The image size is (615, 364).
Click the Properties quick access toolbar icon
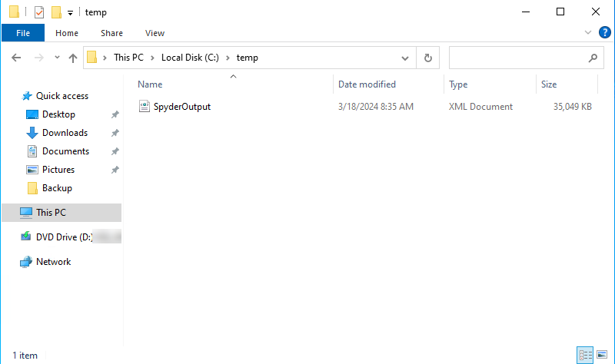[39, 12]
